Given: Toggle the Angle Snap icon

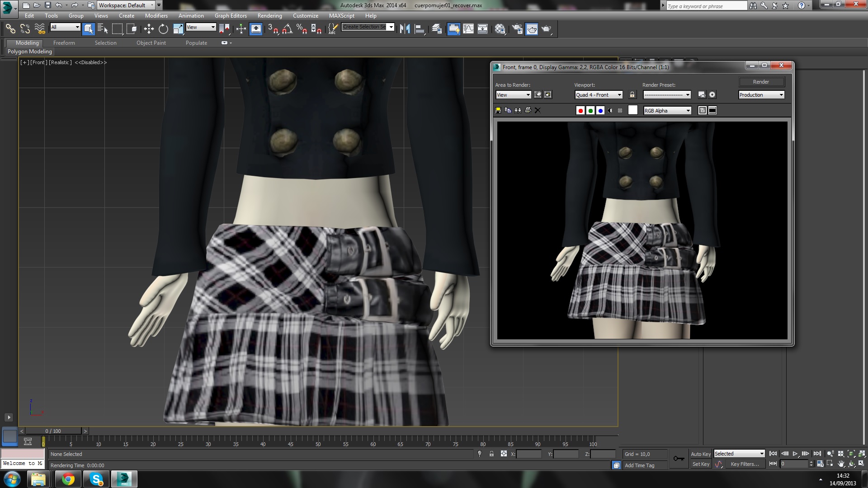Looking at the screenshot, I should [287, 29].
